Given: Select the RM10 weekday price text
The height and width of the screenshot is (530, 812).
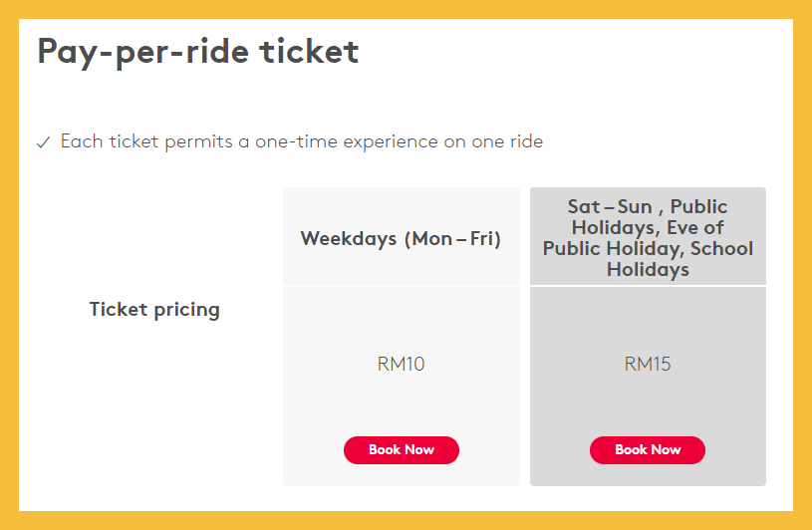Looking at the screenshot, I should click(402, 364).
